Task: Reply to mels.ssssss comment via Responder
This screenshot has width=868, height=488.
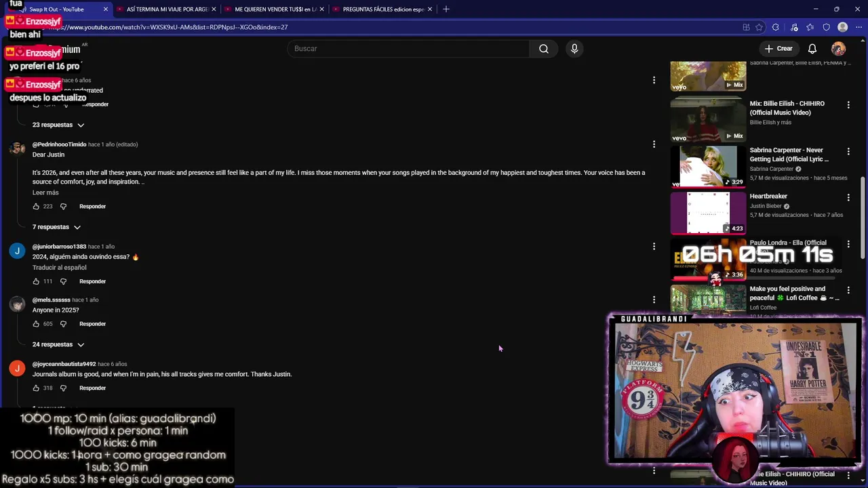Action: pyautogui.click(x=92, y=324)
